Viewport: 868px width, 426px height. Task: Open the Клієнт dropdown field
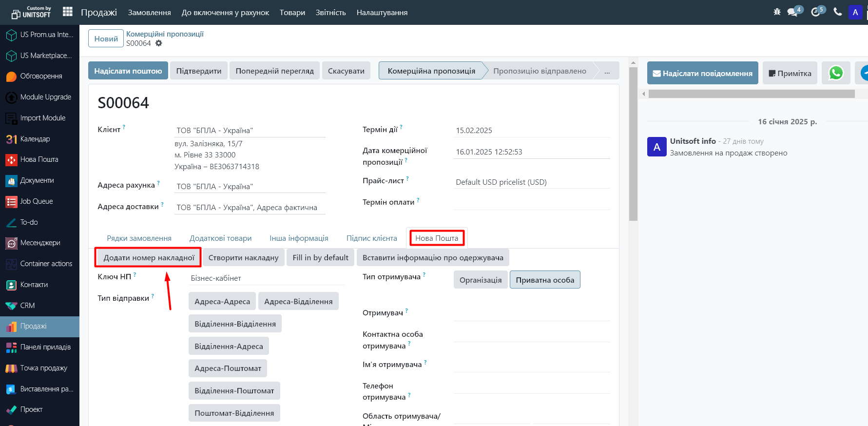(250, 131)
